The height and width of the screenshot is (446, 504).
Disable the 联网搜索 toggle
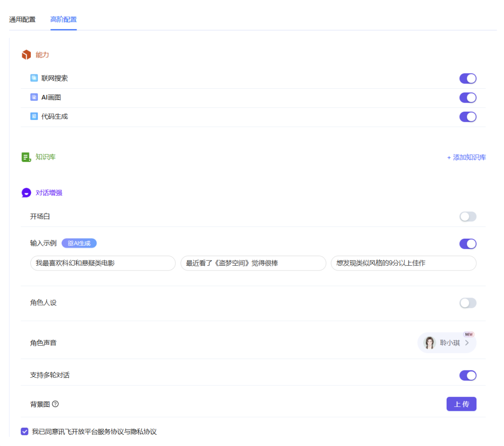[x=468, y=78]
